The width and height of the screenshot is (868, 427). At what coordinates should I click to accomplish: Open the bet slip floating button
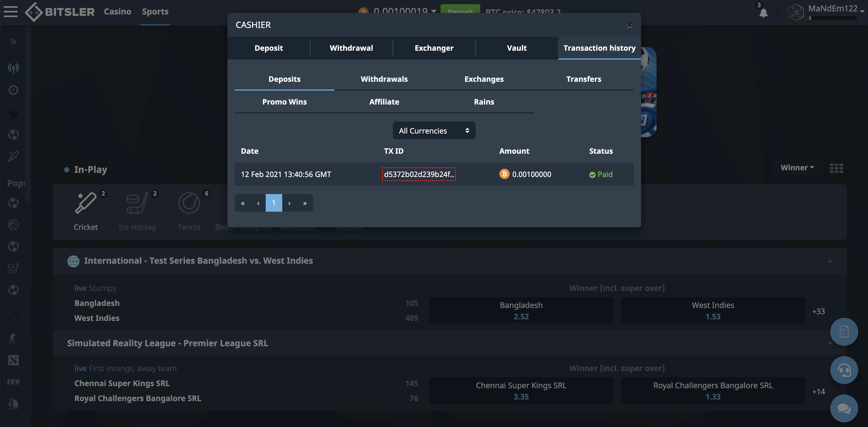click(844, 332)
